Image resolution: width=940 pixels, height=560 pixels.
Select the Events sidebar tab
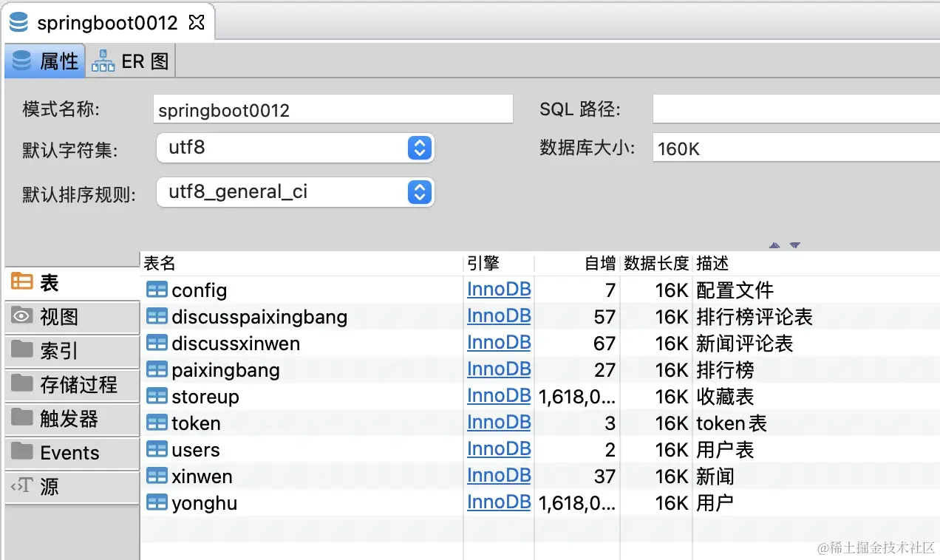[72, 453]
